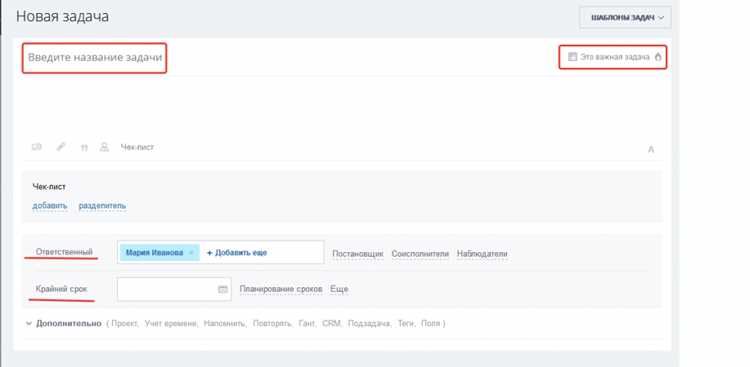This screenshot has width=750, height=367.
Task: Click the first icon in the description toolbar
Action: 36,147
